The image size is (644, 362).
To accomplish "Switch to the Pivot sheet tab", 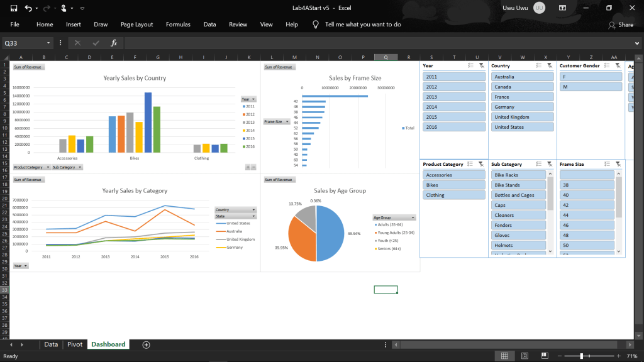I will [75, 344].
